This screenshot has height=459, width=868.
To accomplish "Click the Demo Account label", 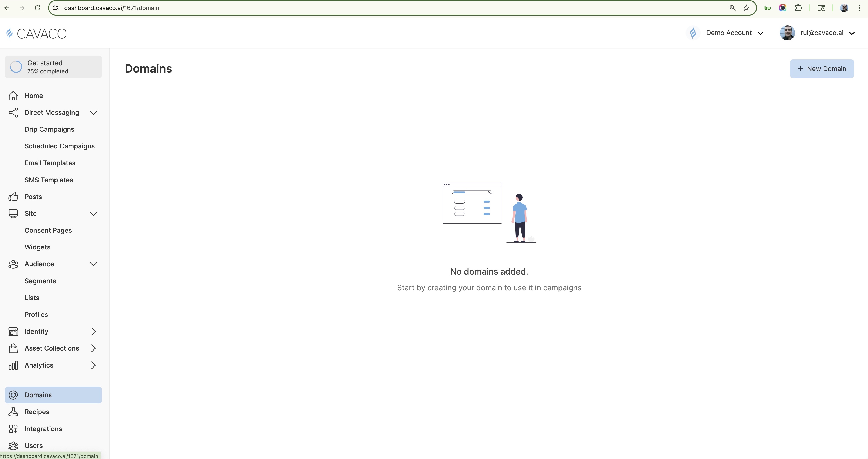I will tap(729, 33).
